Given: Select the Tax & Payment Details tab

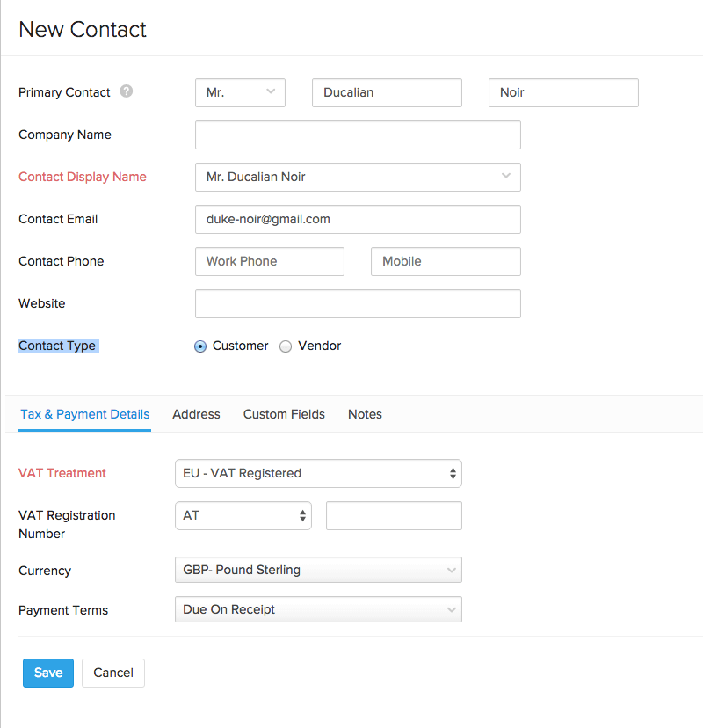Looking at the screenshot, I should click(x=84, y=414).
